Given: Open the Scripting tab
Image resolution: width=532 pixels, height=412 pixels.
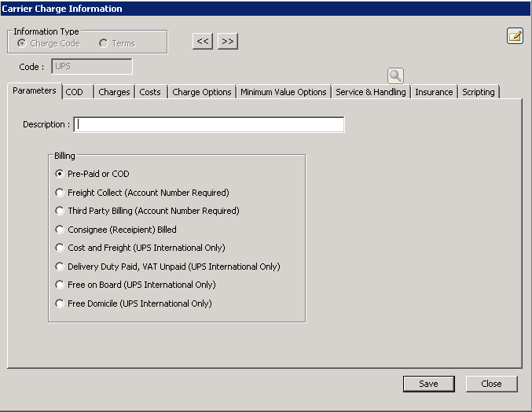Looking at the screenshot, I should (479, 92).
